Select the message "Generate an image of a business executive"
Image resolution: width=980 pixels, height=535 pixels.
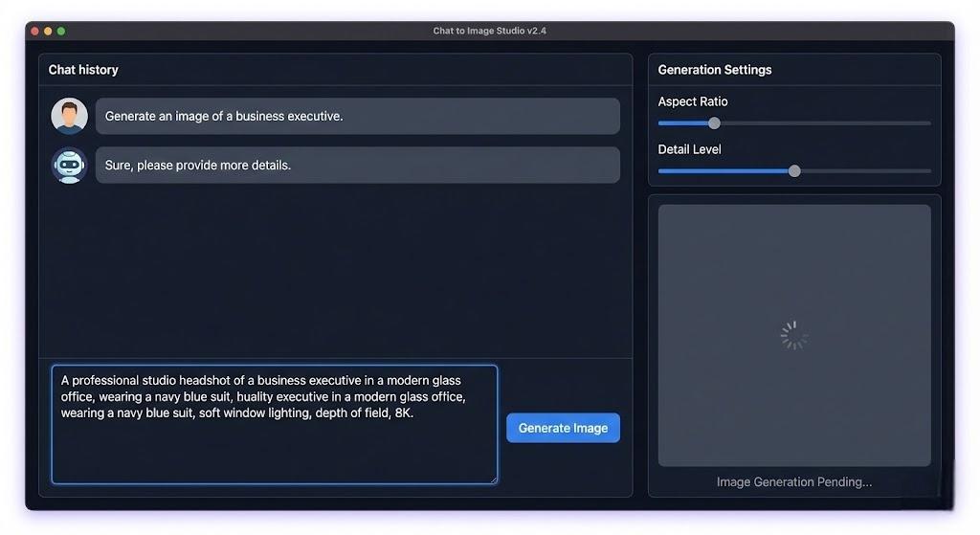pyautogui.click(x=224, y=116)
